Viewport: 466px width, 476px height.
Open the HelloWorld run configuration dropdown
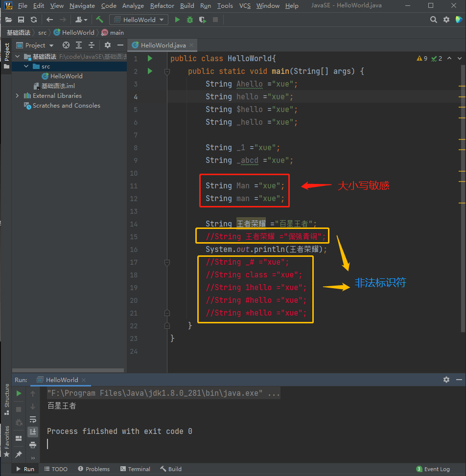click(x=139, y=20)
